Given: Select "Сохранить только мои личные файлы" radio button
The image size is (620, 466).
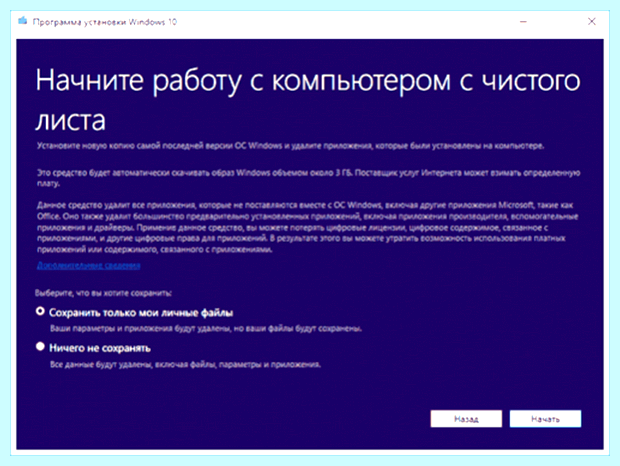Looking at the screenshot, I should pos(40,311).
